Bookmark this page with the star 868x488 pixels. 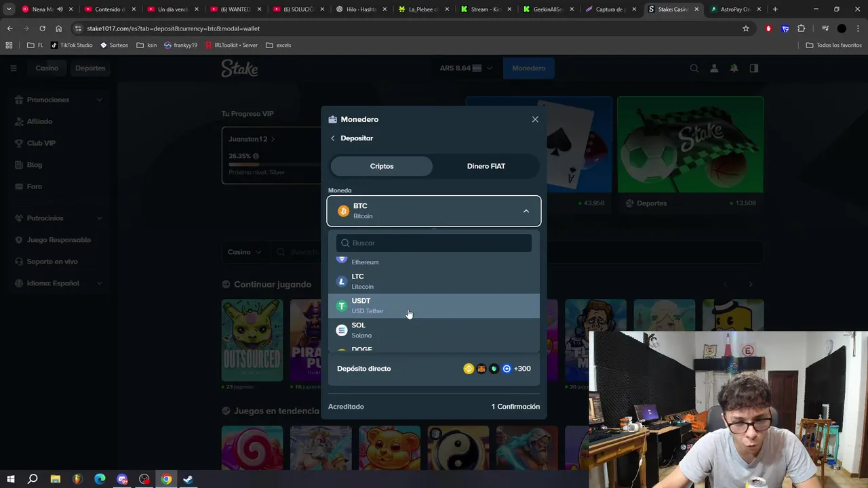pos(746,28)
